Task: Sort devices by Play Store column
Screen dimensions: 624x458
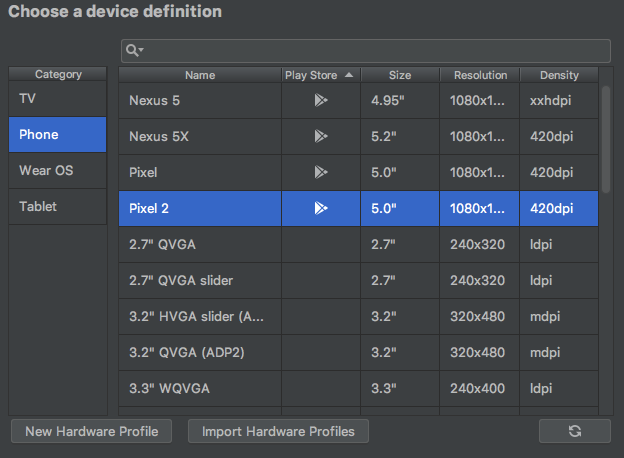Action: coord(319,75)
